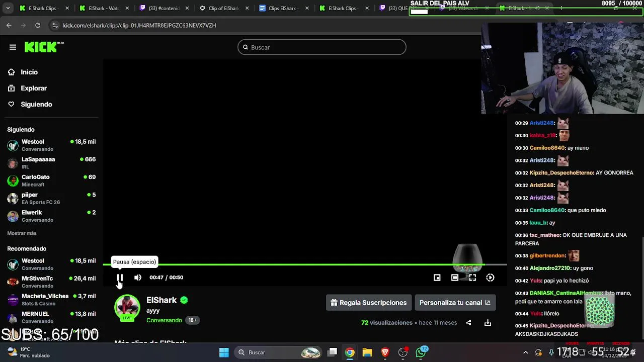
Task: Open OBS Studio from the taskbar
Action: [x=403, y=352]
